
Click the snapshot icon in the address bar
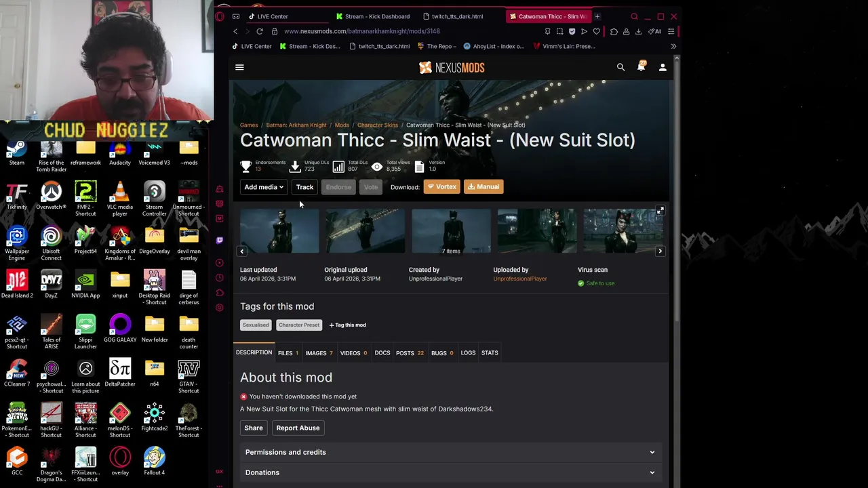(x=559, y=31)
